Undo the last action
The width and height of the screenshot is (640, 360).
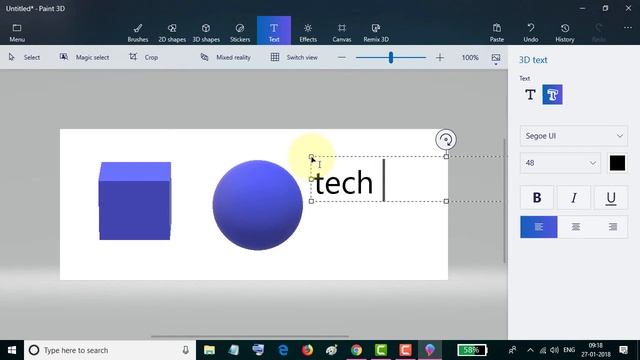[x=531, y=33]
